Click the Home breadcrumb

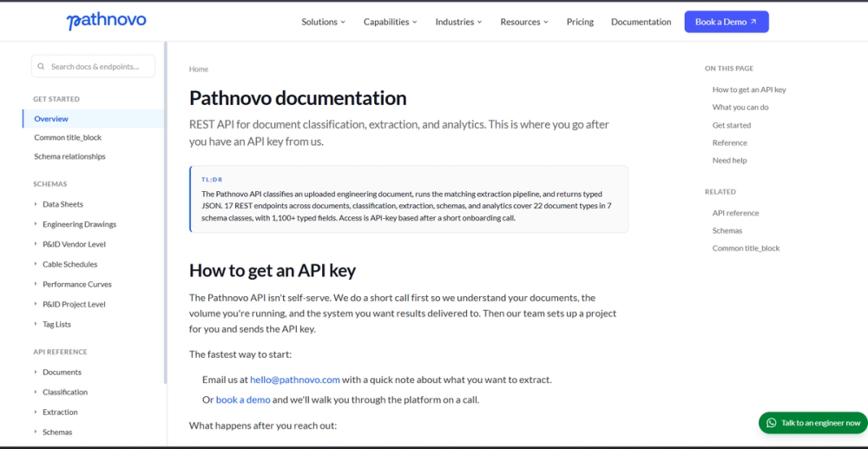click(x=199, y=69)
